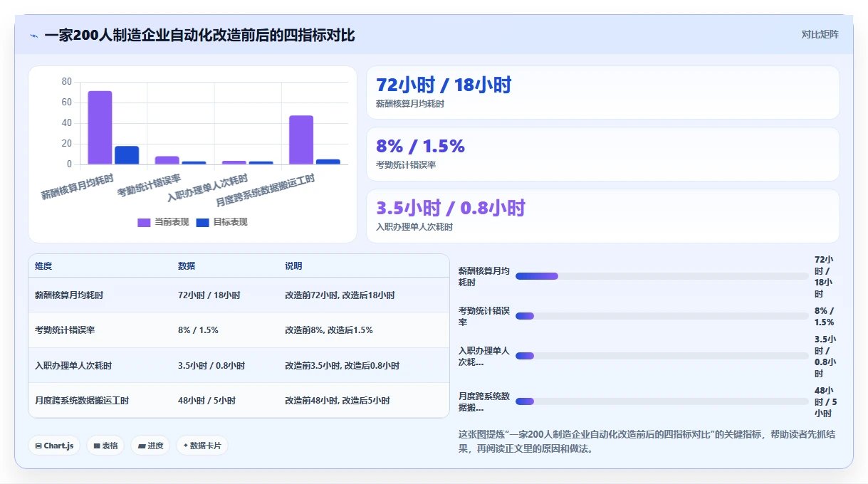Select the 72小时 / 18小时 stat card
The height and width of the screenshot is (484, 868).
[603, 93]
